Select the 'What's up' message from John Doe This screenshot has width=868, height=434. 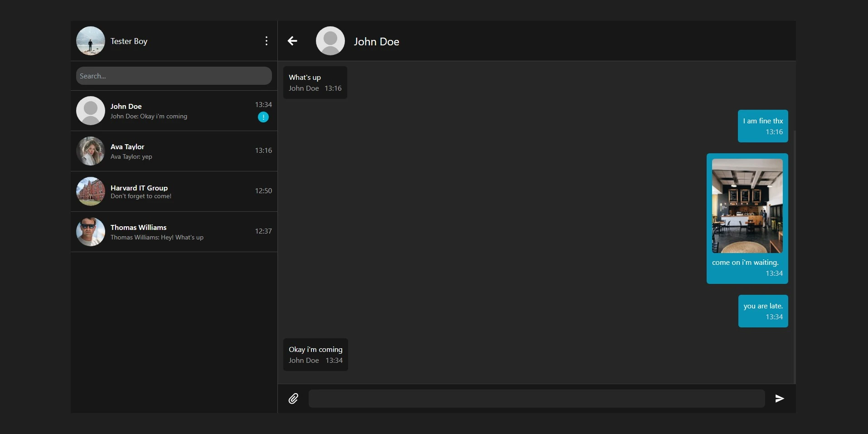tap(315, 82)
